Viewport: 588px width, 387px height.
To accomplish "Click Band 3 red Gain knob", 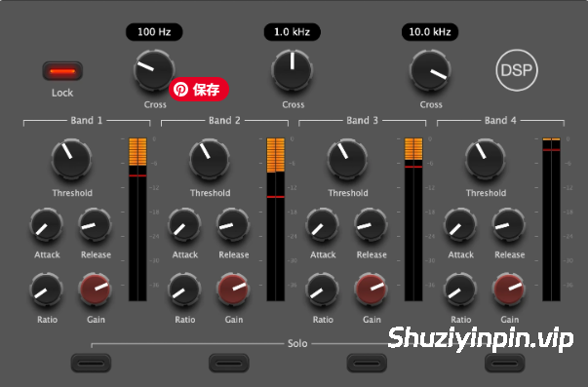I will pyautogui.click(x=371, y=290).
